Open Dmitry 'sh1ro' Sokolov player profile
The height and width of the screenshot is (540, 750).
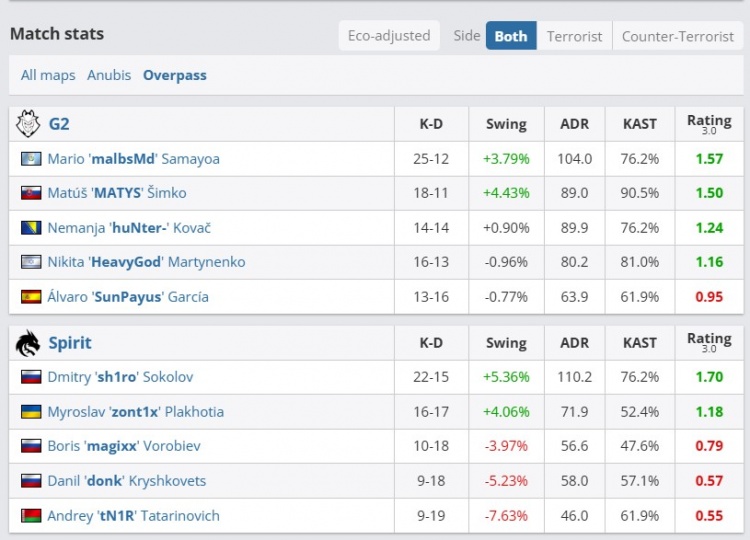point(120,377)
